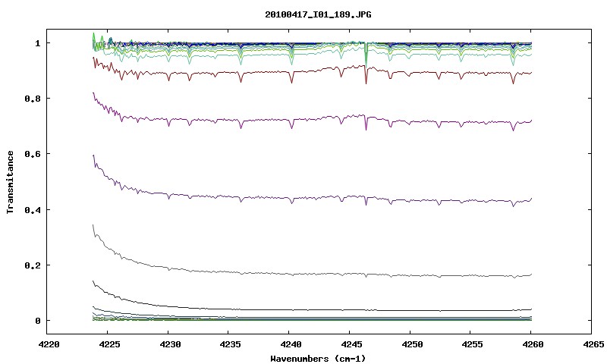Click the Transmittance y-axis label
The image size is (607, 364).
[10, 182]
